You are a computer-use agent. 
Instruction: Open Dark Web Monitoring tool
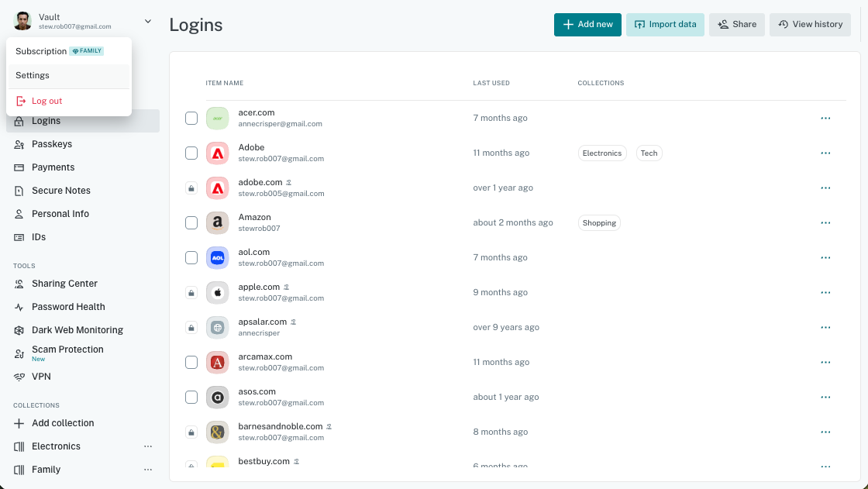(x=77, y=330)
